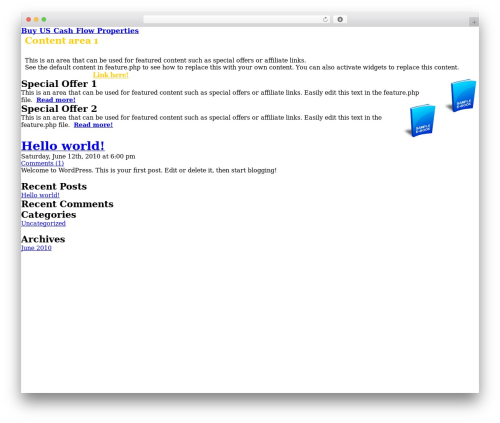Screen dimensions: 500x423
Task: Click the Special Offer 2 heading
Action: 59,109
